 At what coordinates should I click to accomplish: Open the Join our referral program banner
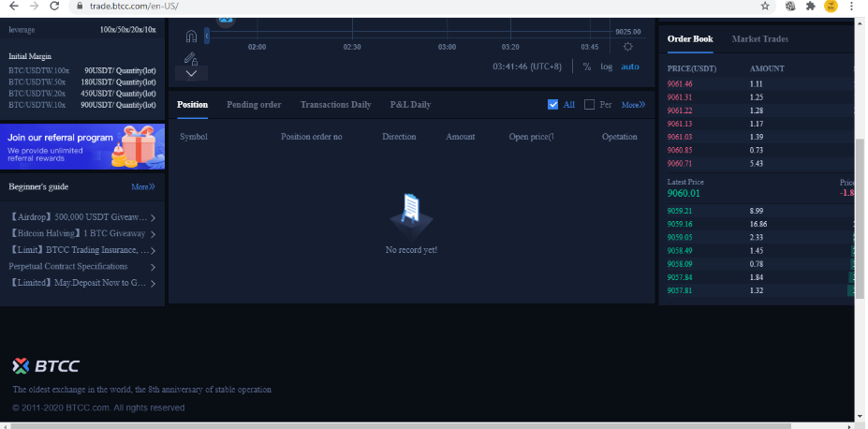point(82,146)
